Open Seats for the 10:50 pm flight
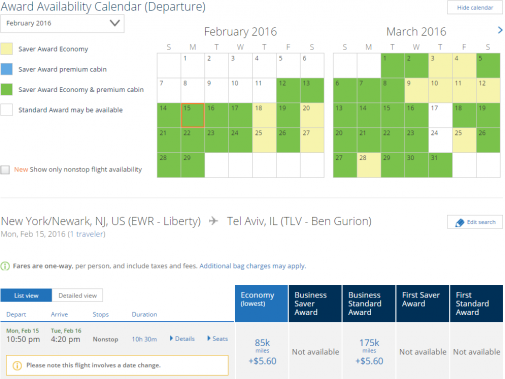The image size is (505, 379). [x=217, y=339]
